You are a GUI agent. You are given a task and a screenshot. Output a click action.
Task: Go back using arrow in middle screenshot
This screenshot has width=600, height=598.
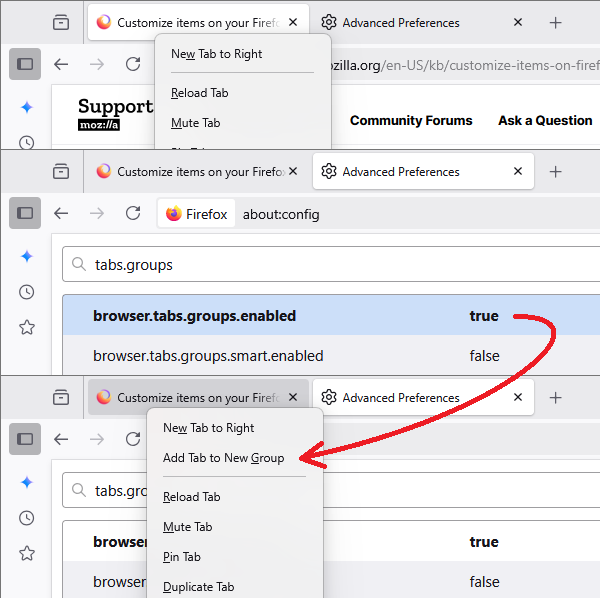[61, 213]
